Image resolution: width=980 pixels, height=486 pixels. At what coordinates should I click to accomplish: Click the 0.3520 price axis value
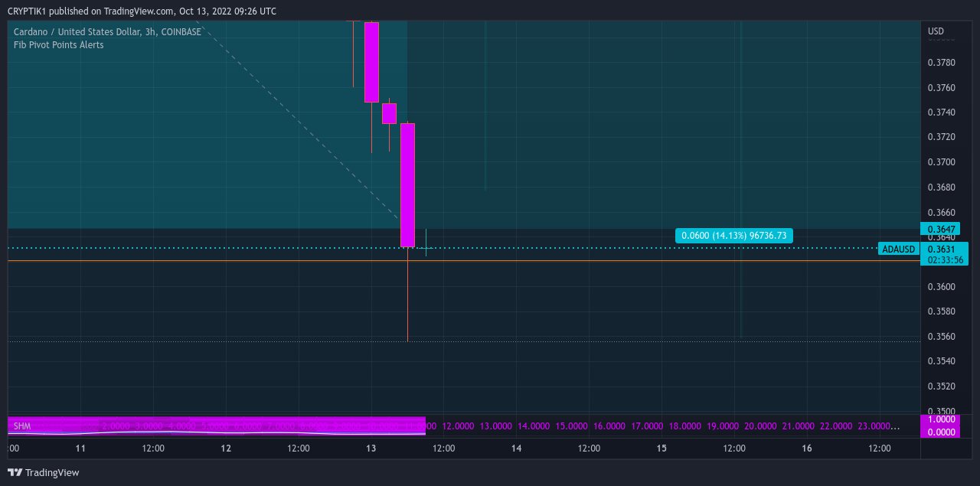pos(941,387)
